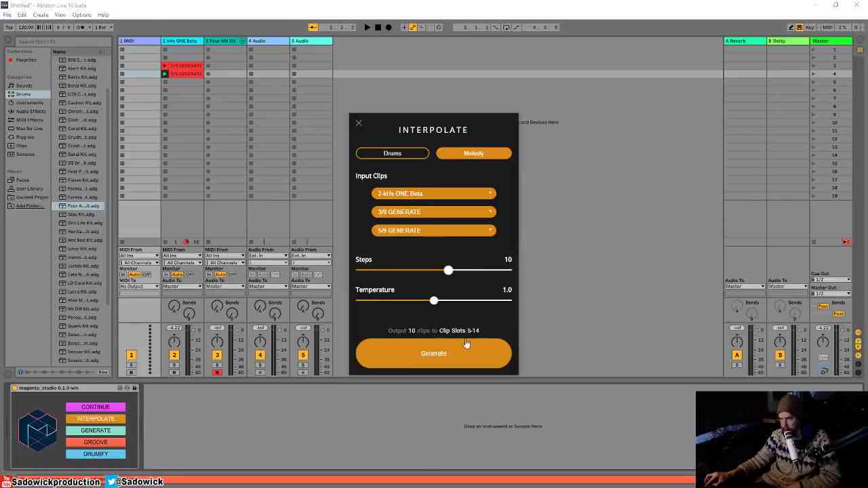Click GENERATE in Magenta Studio device

(96, 430)
